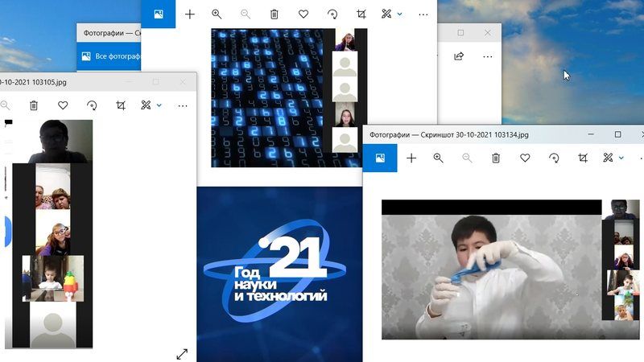Open Edit & Create in 103105.jpg window
644x362 pixels.
(x=146, y=105)
